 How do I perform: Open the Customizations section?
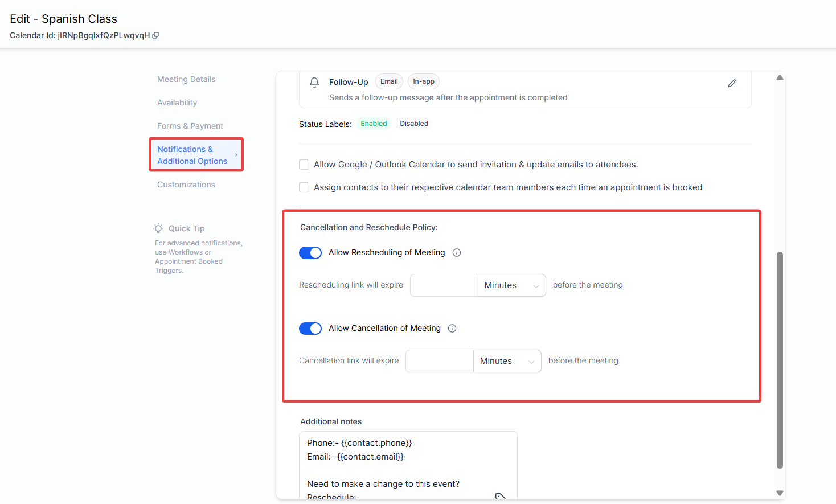click(x=186, y=185)
